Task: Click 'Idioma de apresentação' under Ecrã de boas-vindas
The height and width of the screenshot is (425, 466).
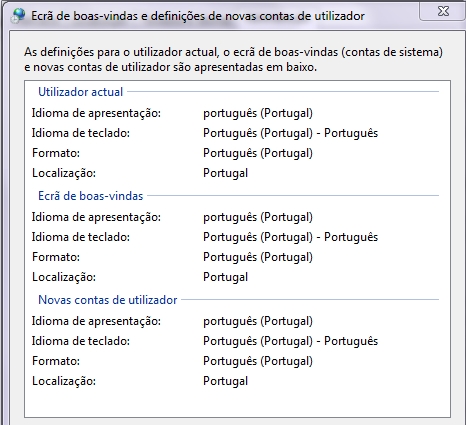Action: coord(96,217)
